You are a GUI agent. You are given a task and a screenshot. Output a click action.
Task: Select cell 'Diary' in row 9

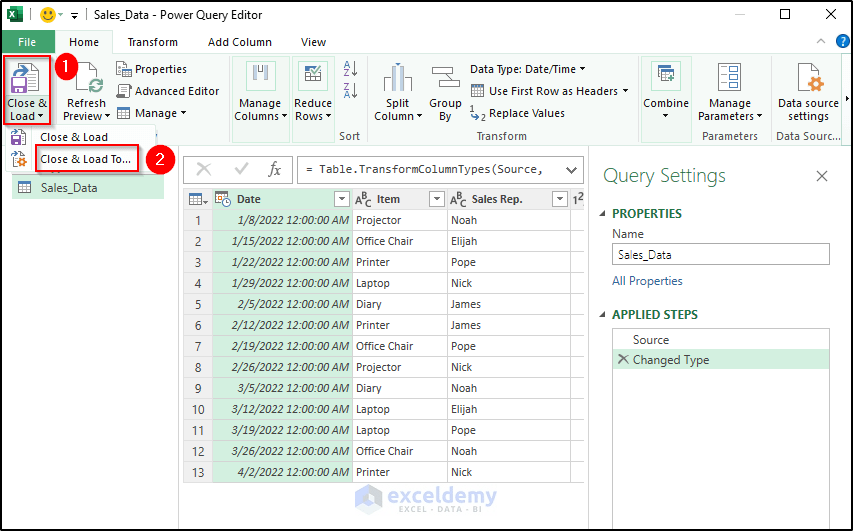(399, 388)
